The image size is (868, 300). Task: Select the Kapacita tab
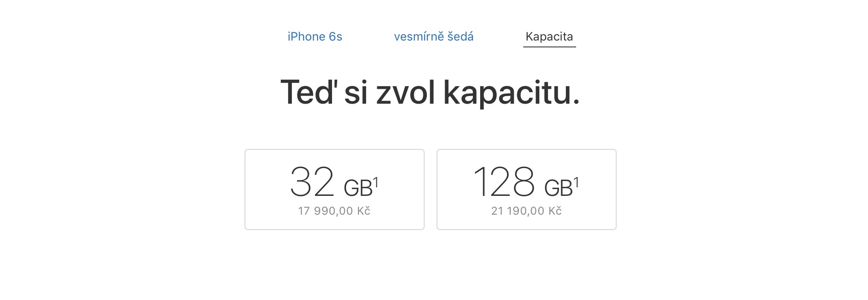[x=549, y=37]
